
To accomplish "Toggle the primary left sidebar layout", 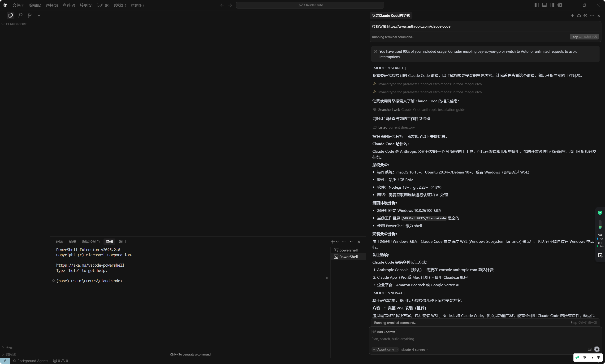I will click(536, 5).
